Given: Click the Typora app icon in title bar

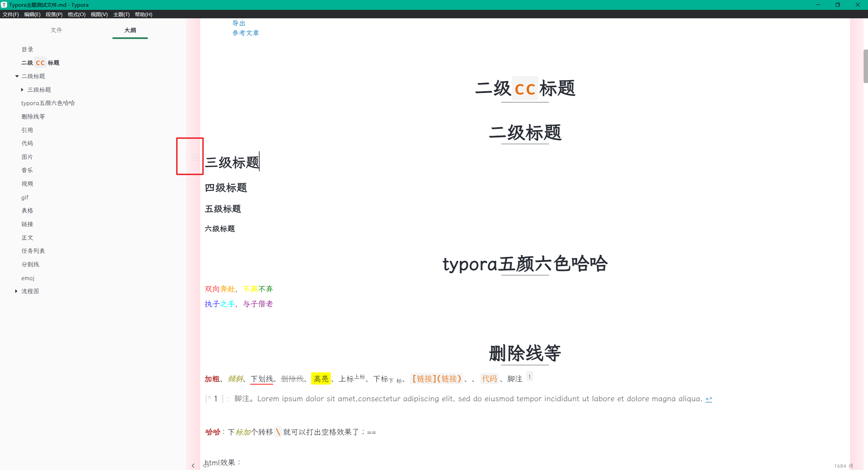Looking at the screenshot, I should click(x=4, y=5).
